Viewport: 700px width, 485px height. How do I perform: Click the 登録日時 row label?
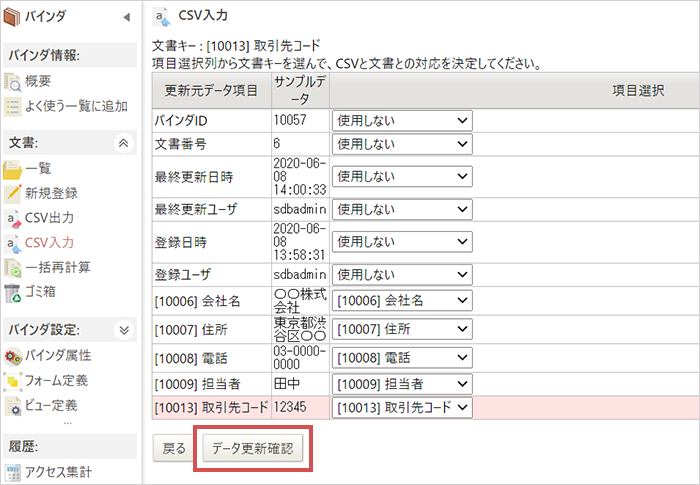point(180,242)
